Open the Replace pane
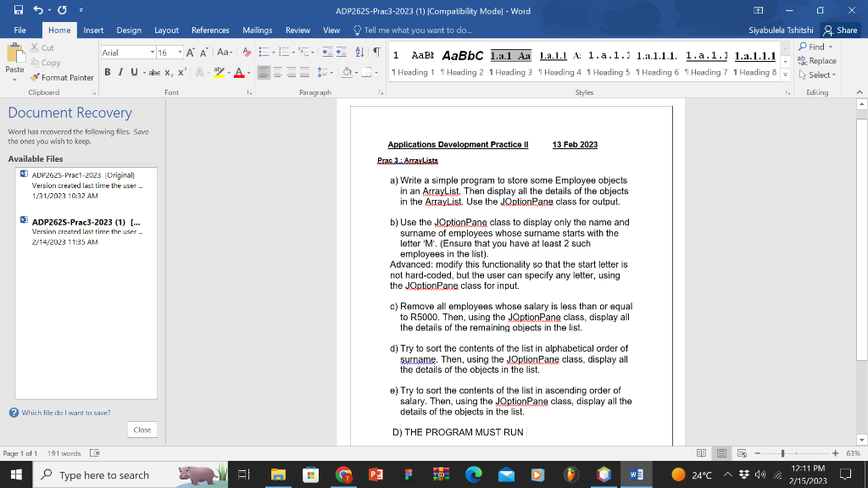 point(815,61)
